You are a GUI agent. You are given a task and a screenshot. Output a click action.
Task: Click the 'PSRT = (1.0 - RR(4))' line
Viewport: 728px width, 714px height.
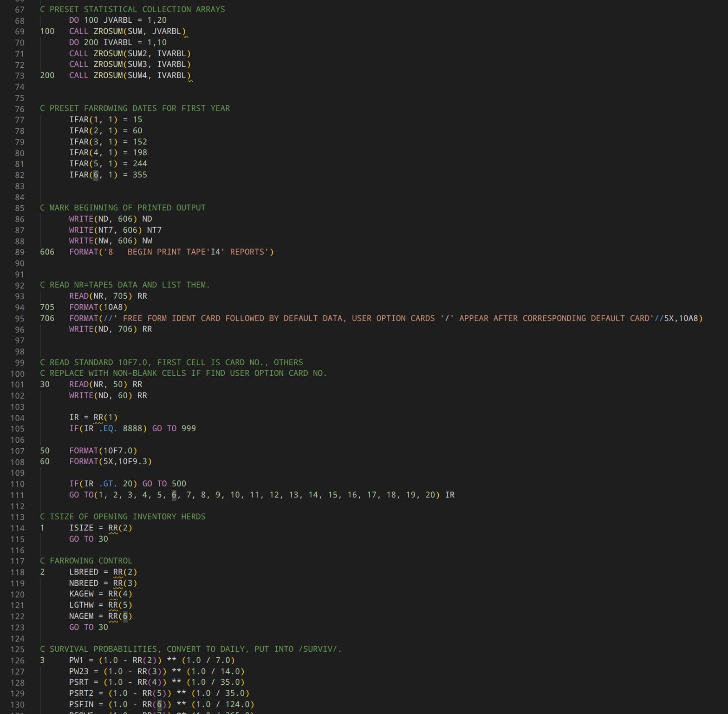157,682
